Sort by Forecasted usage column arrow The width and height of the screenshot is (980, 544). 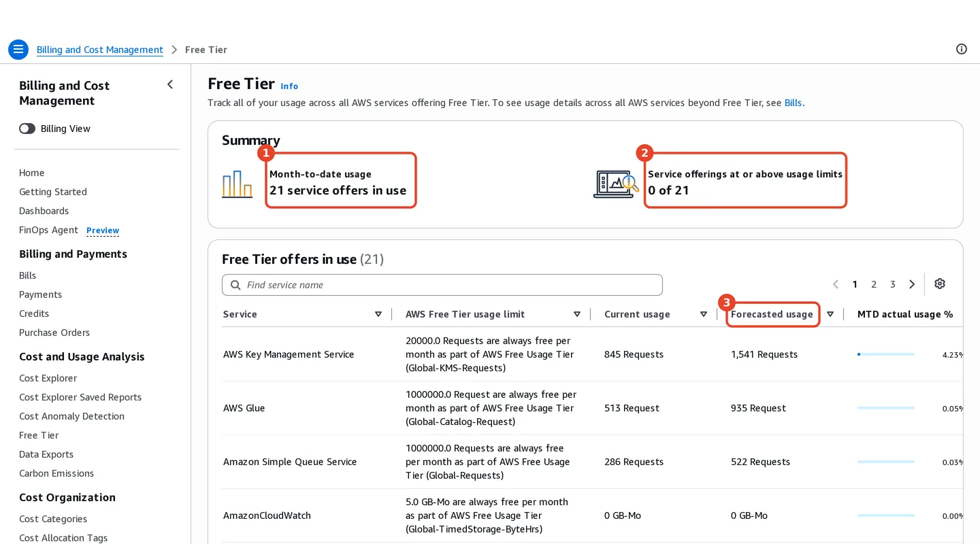(x=830, y=314)
